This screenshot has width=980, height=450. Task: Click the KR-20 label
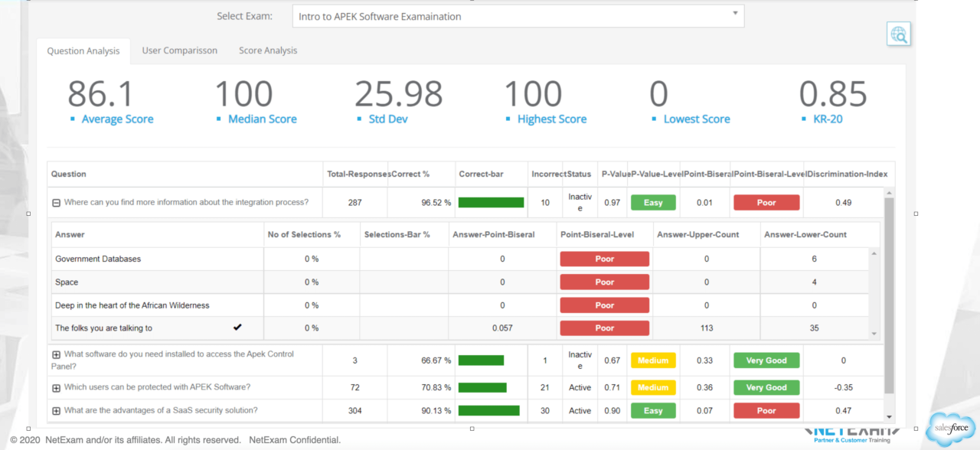[x=826, y=119]
